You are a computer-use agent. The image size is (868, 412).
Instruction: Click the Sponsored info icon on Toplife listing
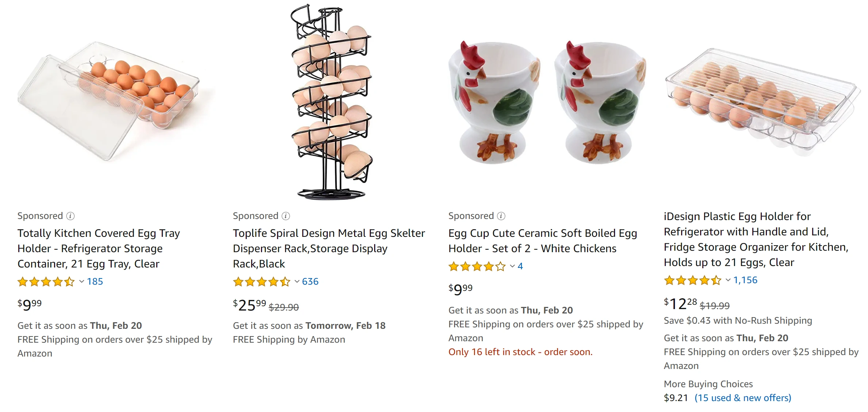[286, 216]
